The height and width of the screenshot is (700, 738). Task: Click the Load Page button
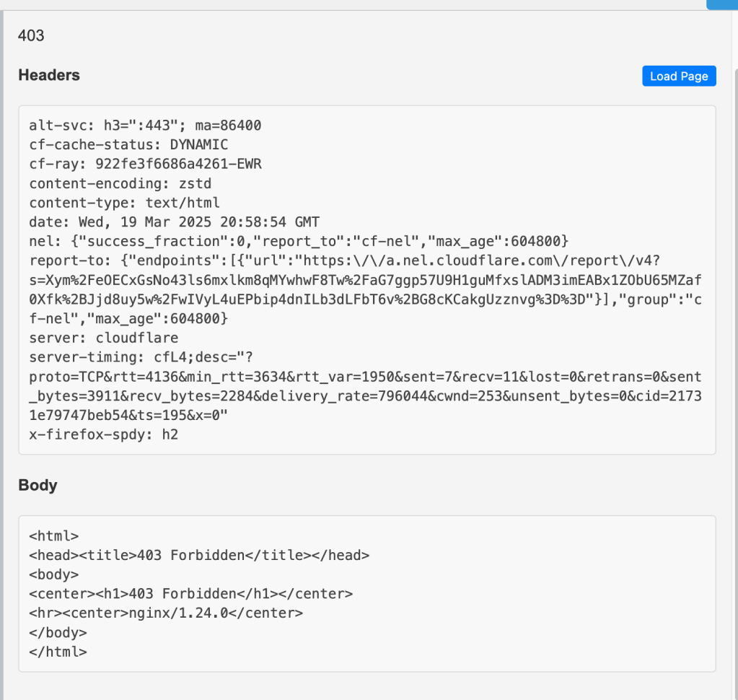pyautogui.click(x=678, y=76)
